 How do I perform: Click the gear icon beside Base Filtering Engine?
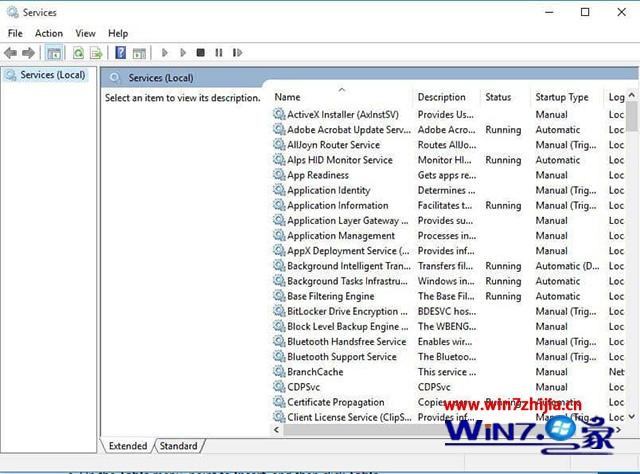279,296
